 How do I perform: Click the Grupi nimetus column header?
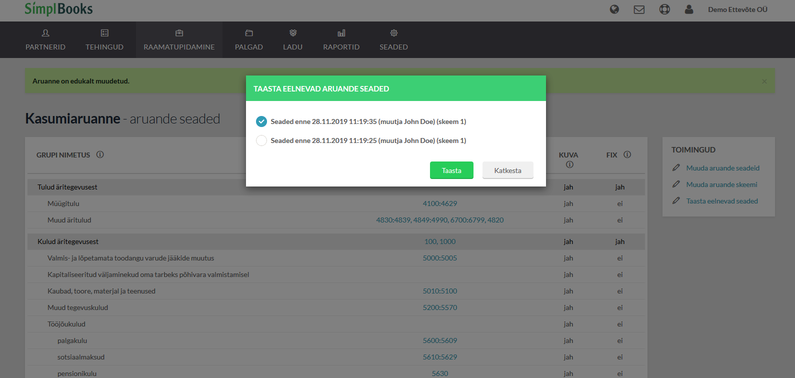point(63,155)
